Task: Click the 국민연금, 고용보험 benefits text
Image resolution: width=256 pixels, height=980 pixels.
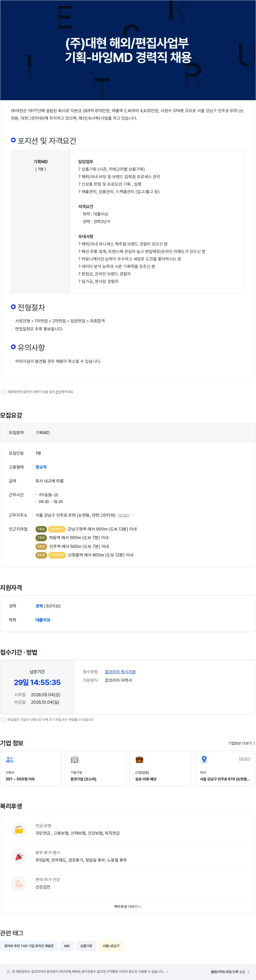Action: pos(78,833)
